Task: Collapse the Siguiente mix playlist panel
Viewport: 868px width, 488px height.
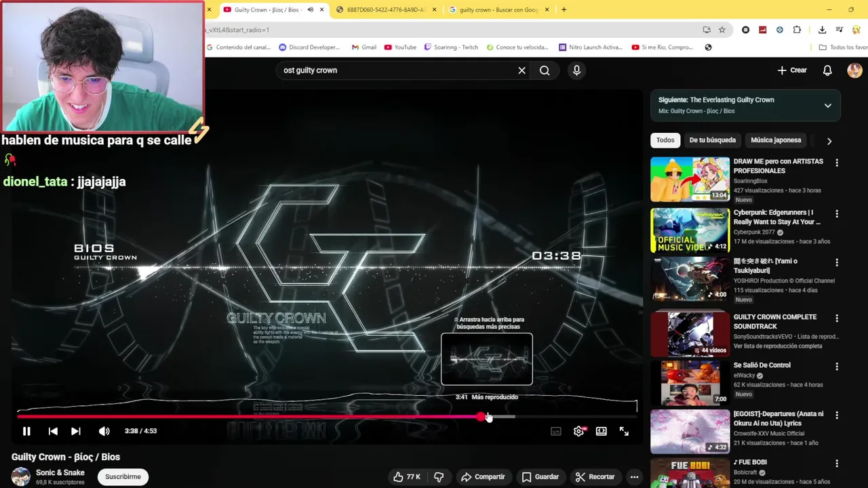Action: pos(827,105)
